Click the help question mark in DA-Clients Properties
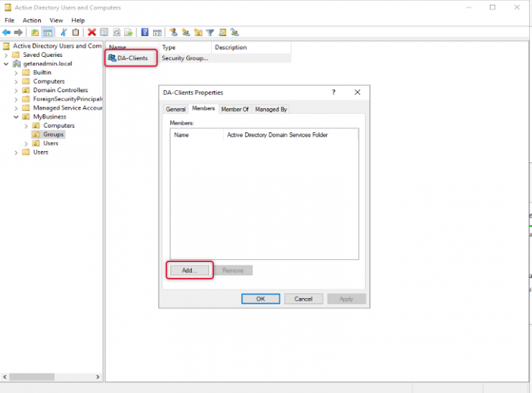Screen dimensions: 532x393 333,92
